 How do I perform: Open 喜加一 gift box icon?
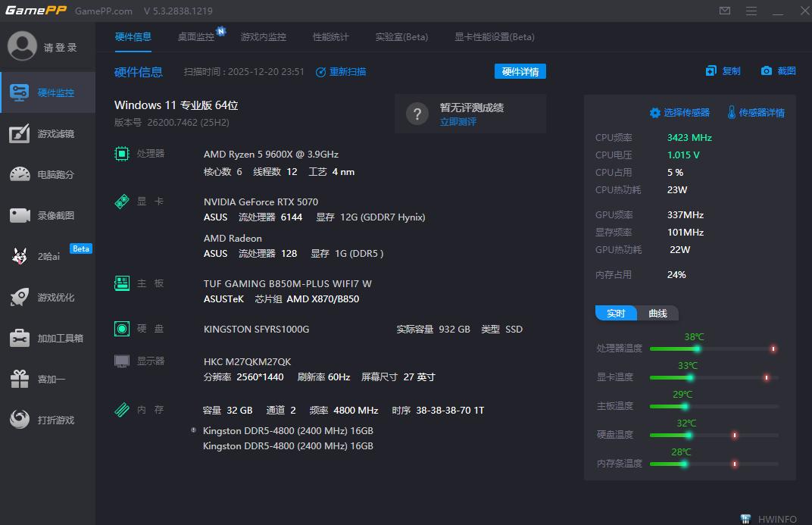click(20, 379)
